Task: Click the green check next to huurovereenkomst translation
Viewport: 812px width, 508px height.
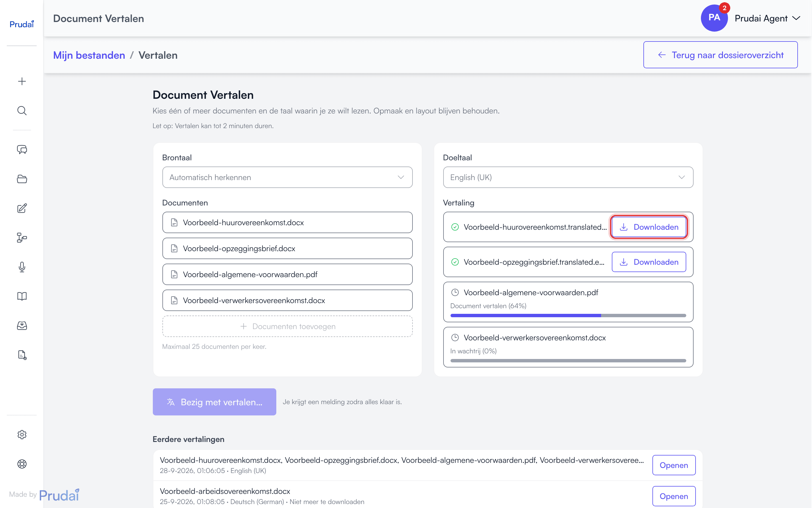Action: click(455, 227)
